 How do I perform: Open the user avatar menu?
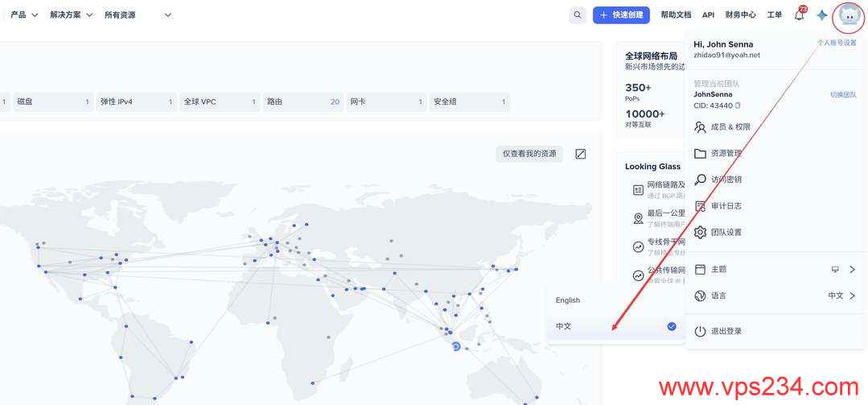849,15
